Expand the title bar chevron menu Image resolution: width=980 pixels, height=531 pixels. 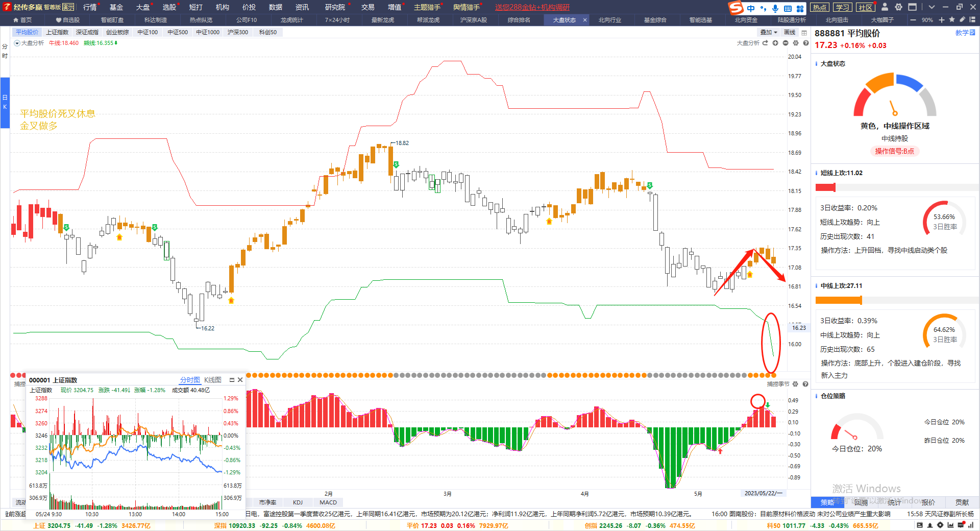(x=932, y=7)
